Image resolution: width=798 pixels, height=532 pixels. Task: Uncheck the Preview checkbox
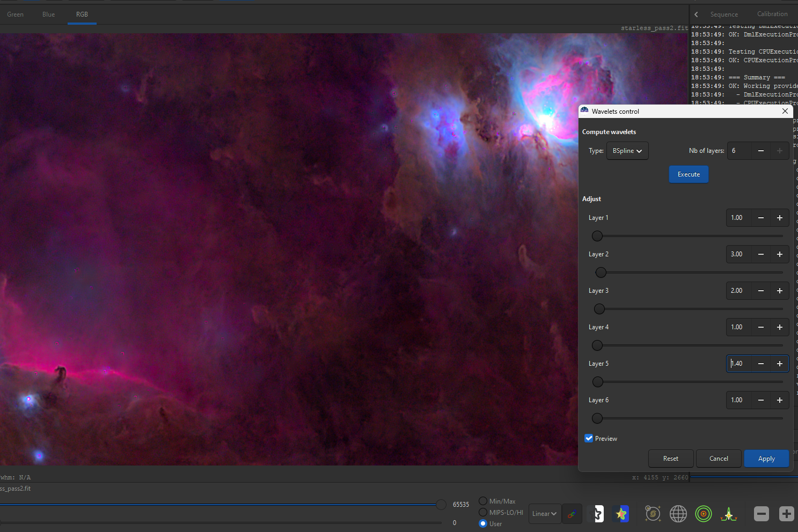coord(589,438)
